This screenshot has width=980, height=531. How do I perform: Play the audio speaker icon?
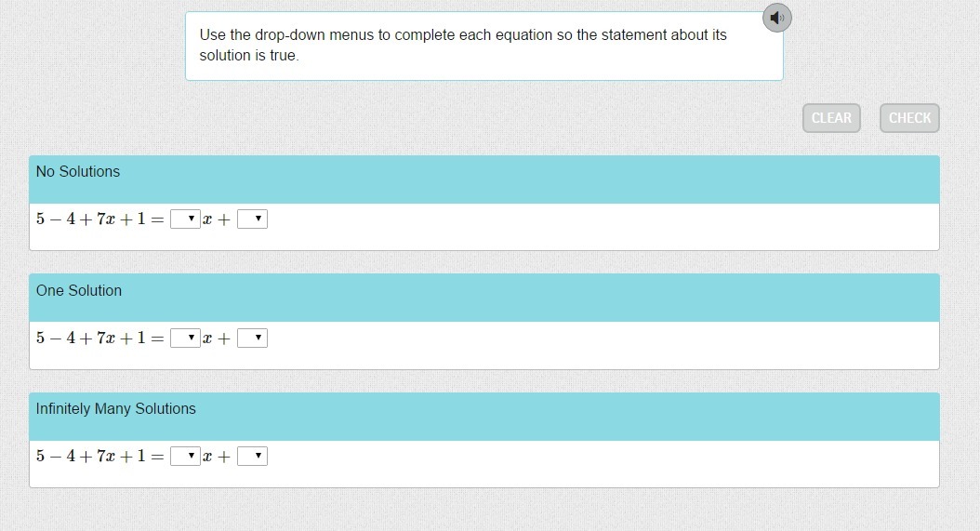pos(777,18)
